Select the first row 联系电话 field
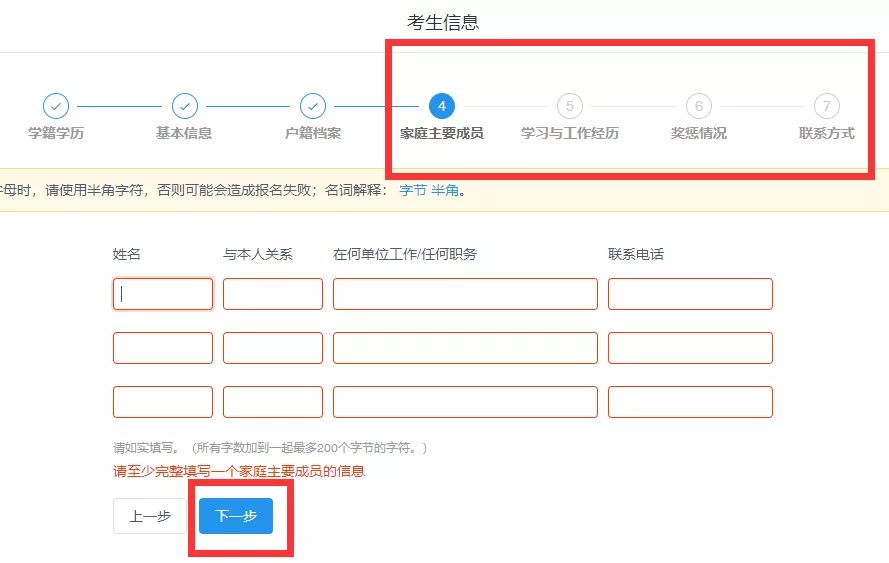 coord(690,294)
